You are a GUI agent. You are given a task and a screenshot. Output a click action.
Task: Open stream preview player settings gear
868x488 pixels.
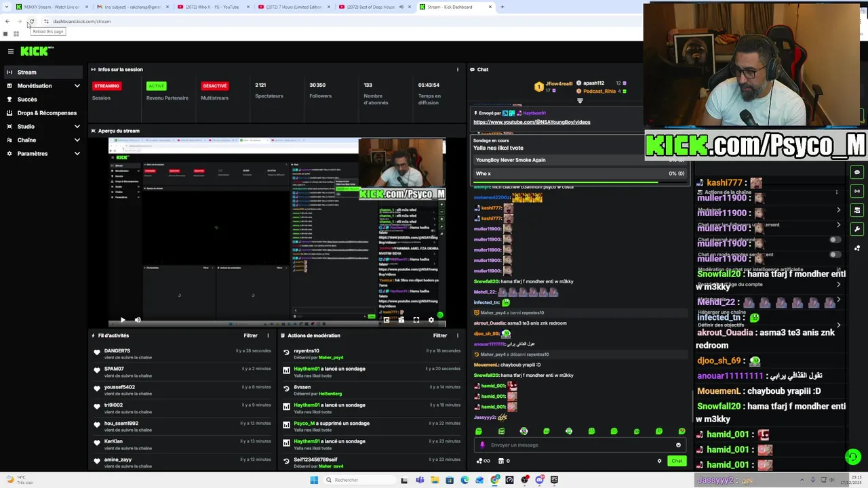point(431,319)
